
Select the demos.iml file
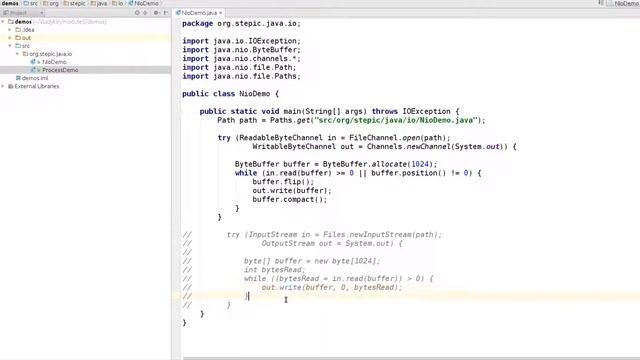35,78
